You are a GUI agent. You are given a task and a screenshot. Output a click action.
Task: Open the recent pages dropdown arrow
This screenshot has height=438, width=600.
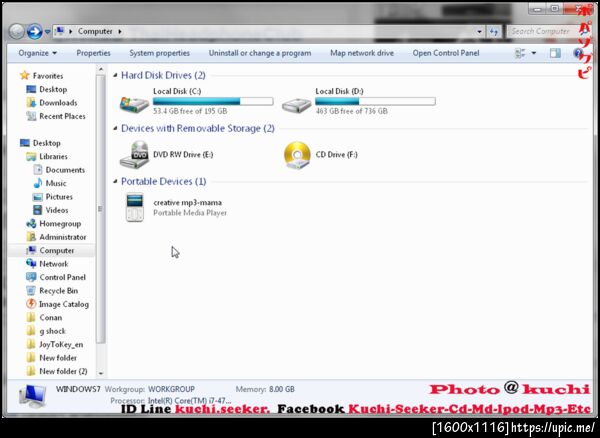pos(47,31)
